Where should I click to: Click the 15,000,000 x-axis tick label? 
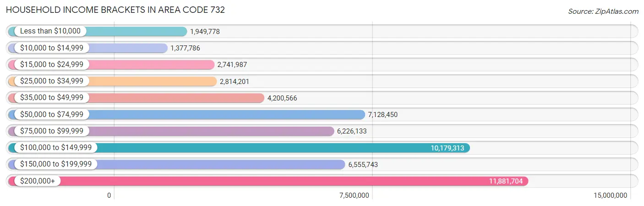[x=610, y=195]
